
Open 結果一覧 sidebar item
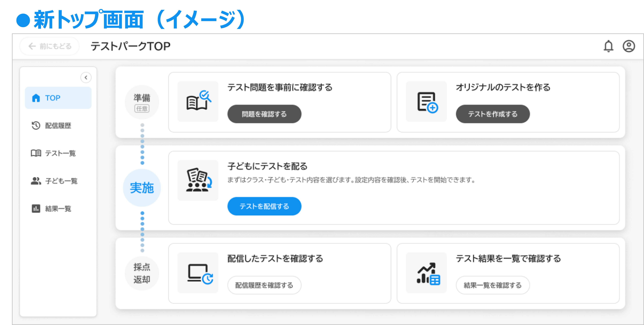click(58, 209)
